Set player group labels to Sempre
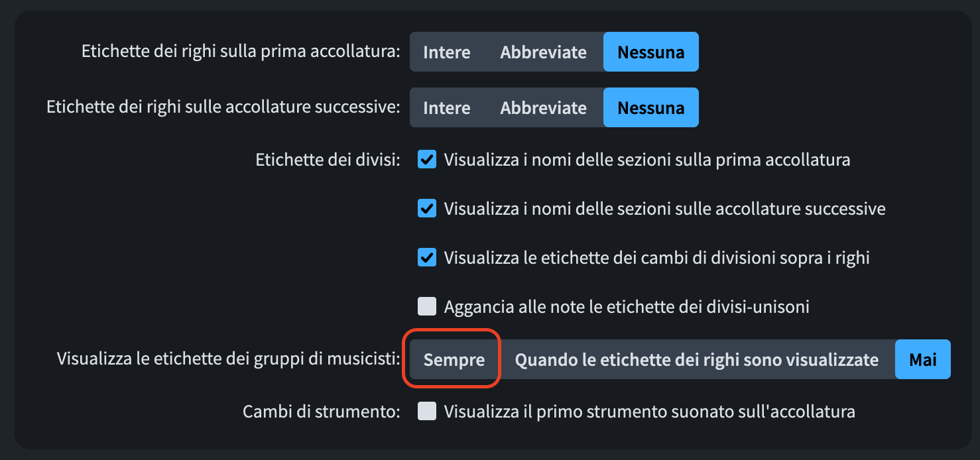980x460 pixels. [x=454, y=360]
